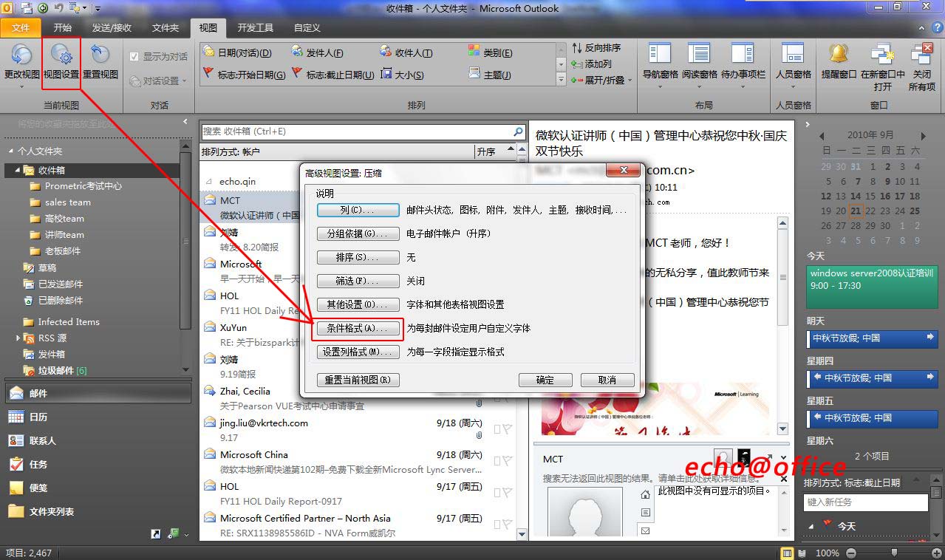Image resolution: width=945 pixels, height=560 pixels.
Task: Click Columns (列) button in dialog
Action: click(x=358, y=210)
